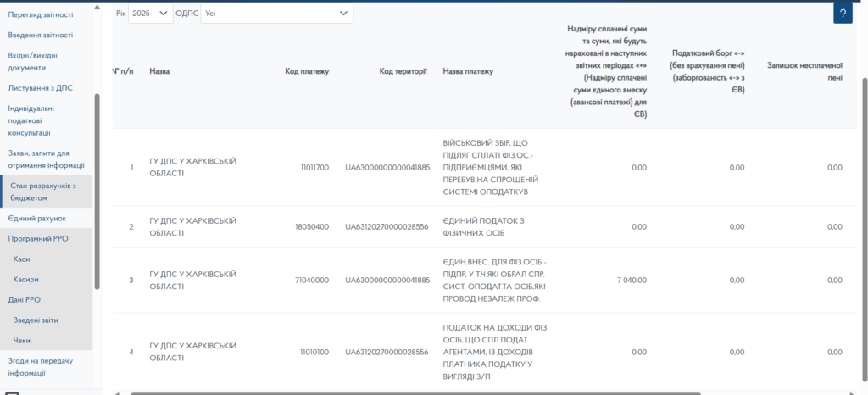This screenshot has width=868, height=395.
Task: Expand the Дані РРО group
Action: pos(24,300)
